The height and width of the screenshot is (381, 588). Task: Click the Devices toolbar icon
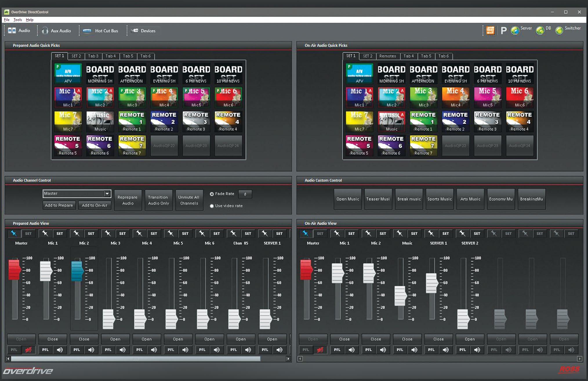point(135,31)
